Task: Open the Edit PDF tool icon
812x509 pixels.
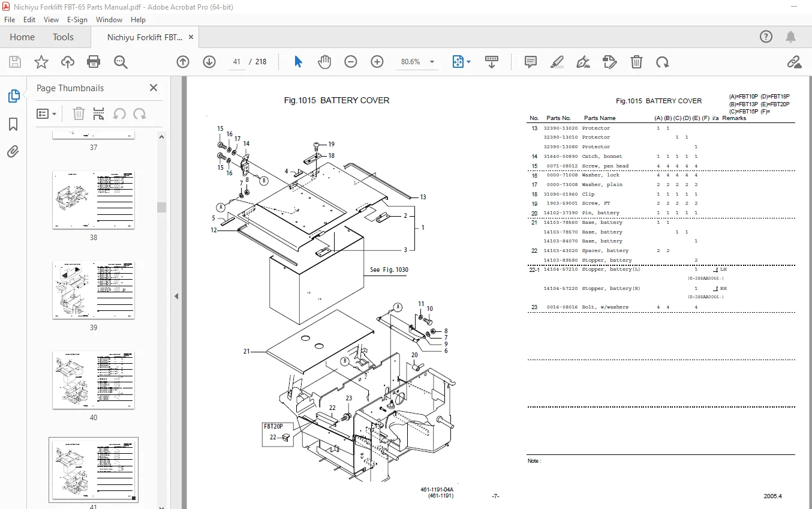Action: [610, 62]
